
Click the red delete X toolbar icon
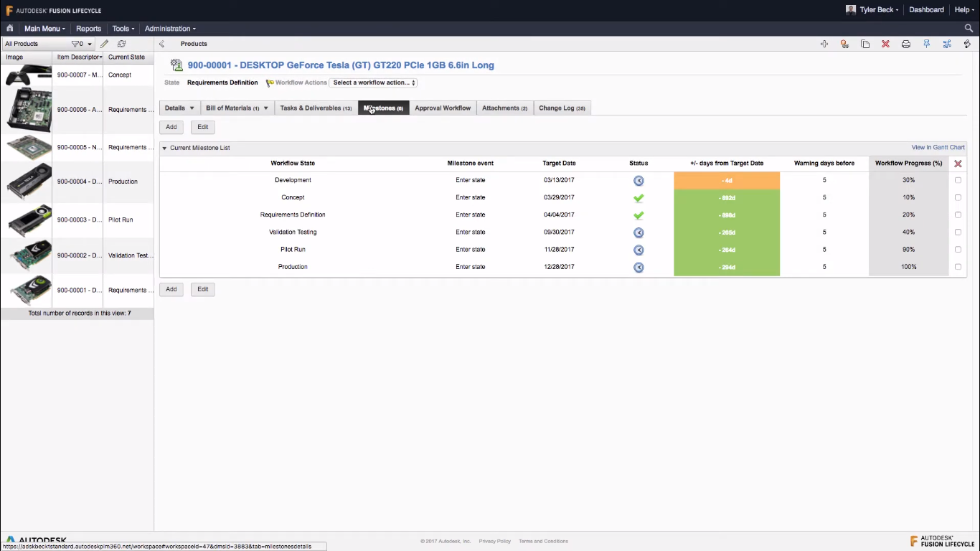coord(885,44)
